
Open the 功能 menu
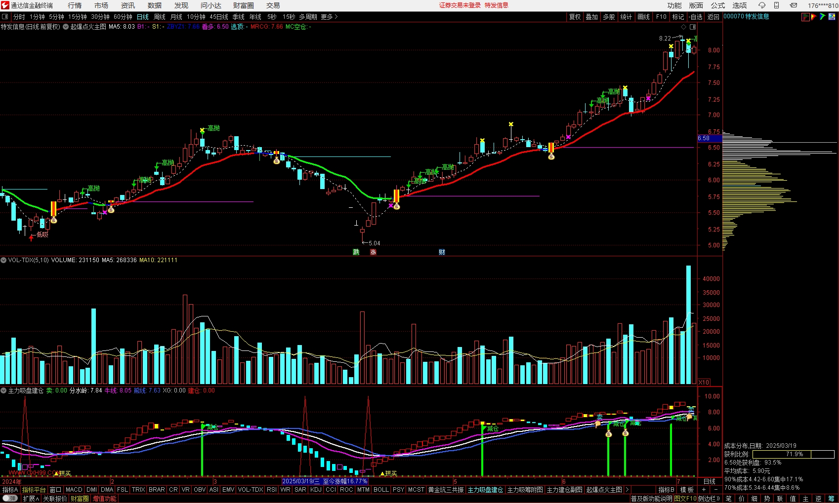tap(674, 5)
